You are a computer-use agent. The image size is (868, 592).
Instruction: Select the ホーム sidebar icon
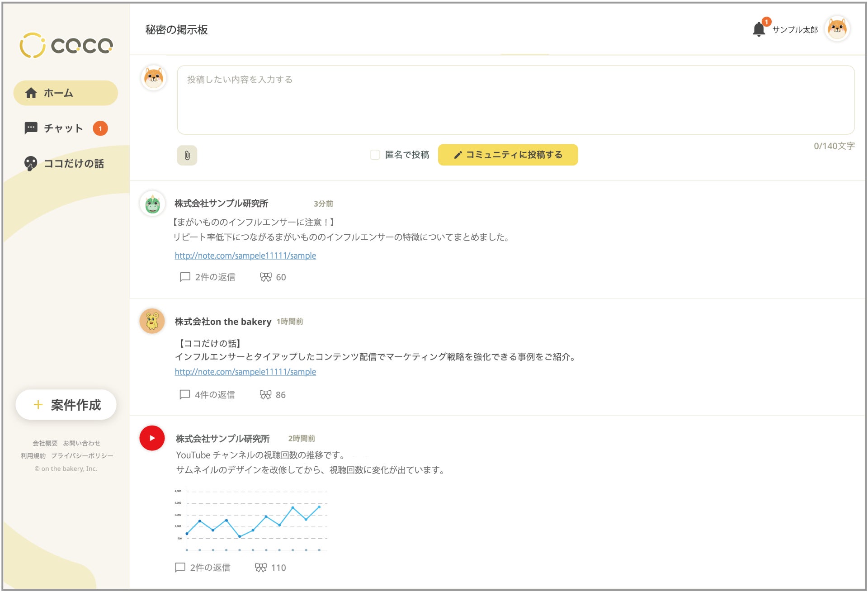pos(31,92)
